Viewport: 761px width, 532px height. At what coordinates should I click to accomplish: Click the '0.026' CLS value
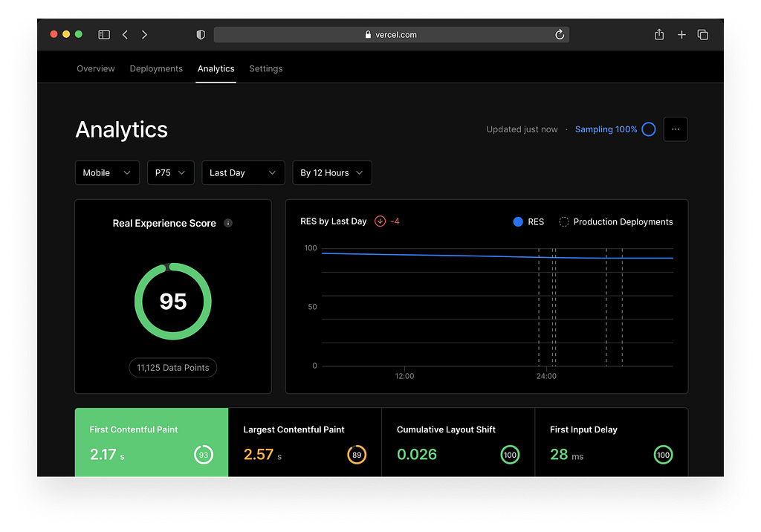pyautogui.click(x=417, y=454)
